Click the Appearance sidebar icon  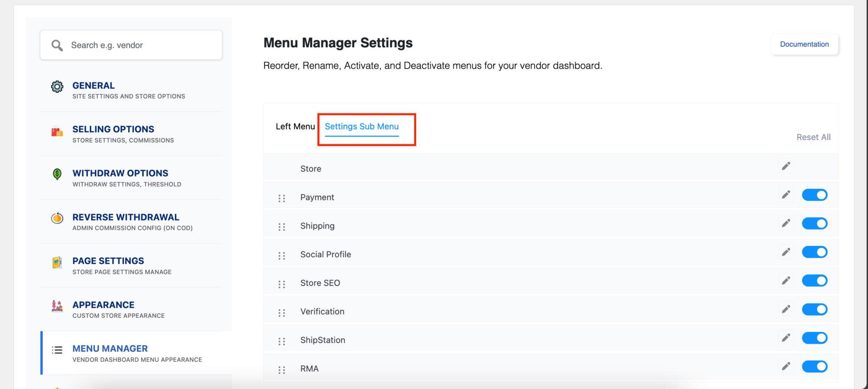tap(57, 306)
